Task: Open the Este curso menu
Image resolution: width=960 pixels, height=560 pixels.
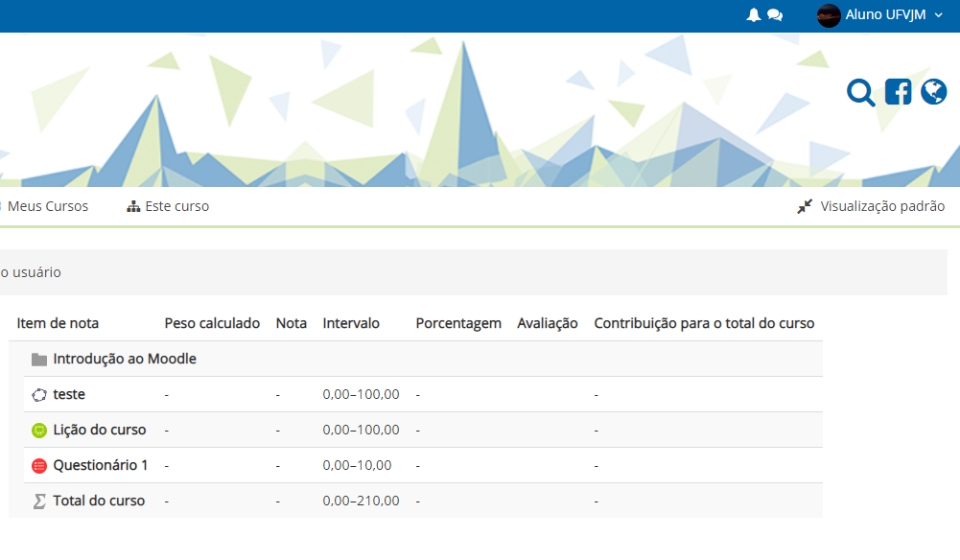Action: 176,205
